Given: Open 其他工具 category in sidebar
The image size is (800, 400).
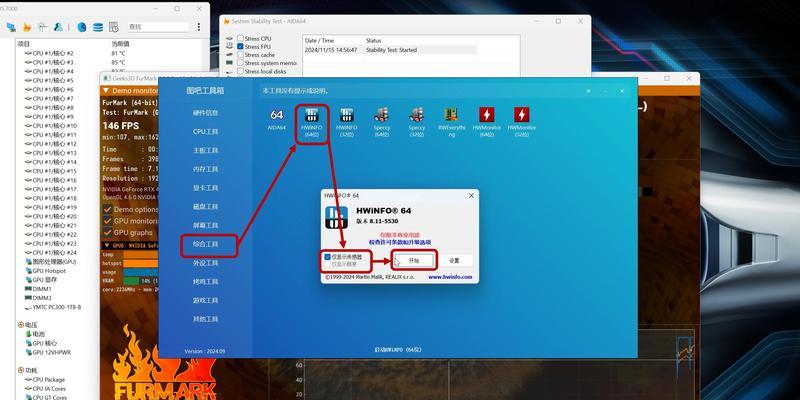Looking at the screenshot, I should pyautogui.click(x=205, y=319).
